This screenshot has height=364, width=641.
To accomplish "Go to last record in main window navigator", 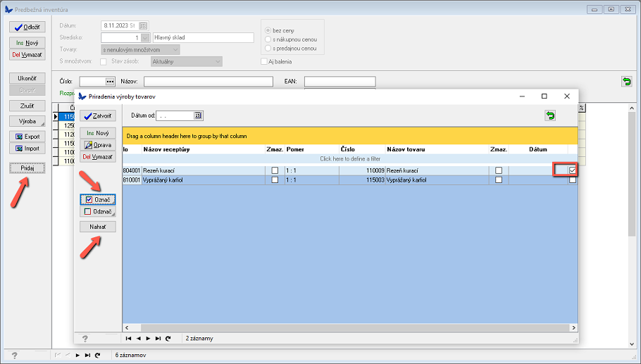I will point(87,356).
